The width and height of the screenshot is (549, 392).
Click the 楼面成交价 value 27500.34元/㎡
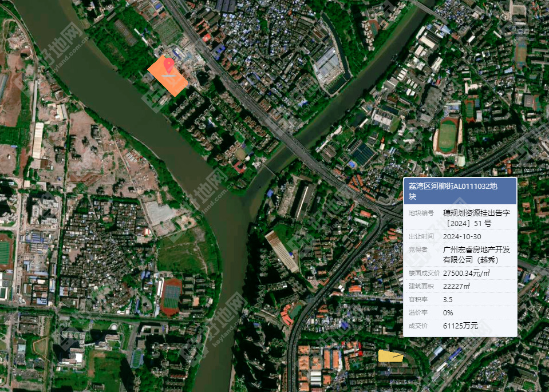coord(467,273)
